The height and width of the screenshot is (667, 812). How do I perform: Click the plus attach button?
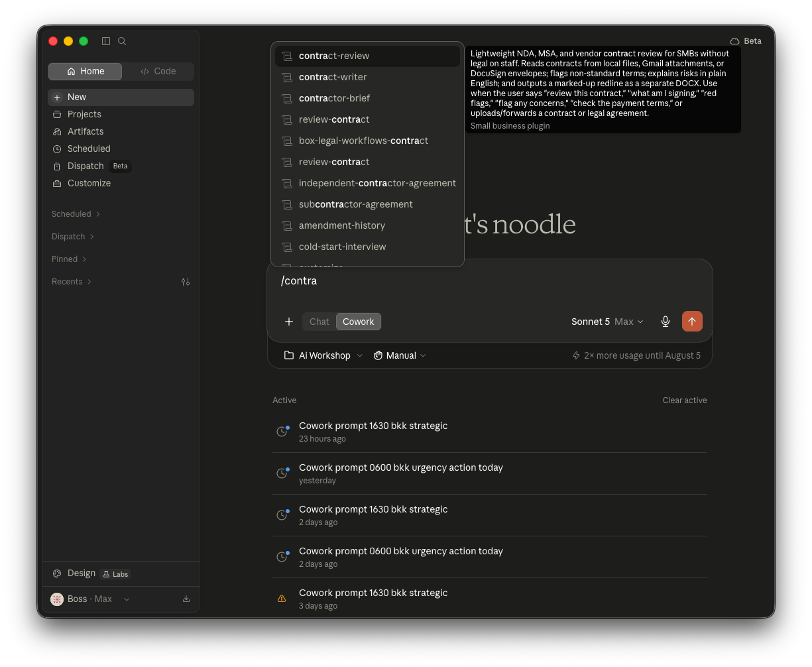(x=289, y=322)
